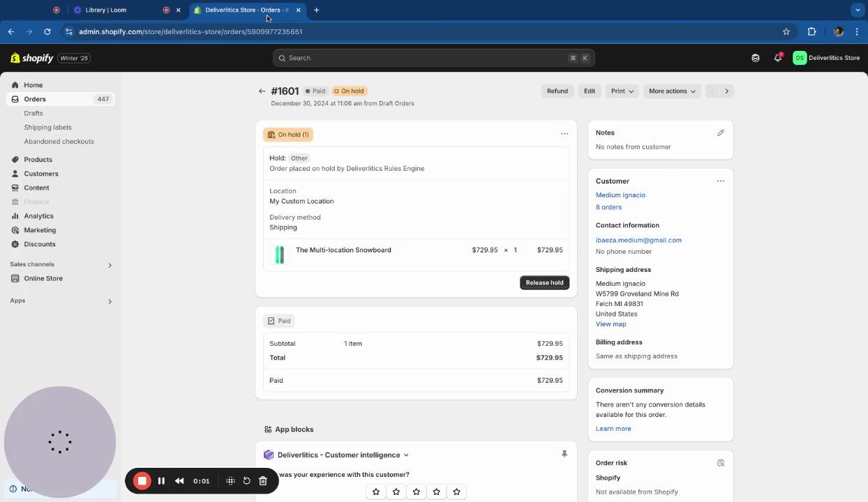Open Shipping labels in sidebar
The width and height of the screenshot is (868, 502).
pyautogui.click(x=47, y=128)
